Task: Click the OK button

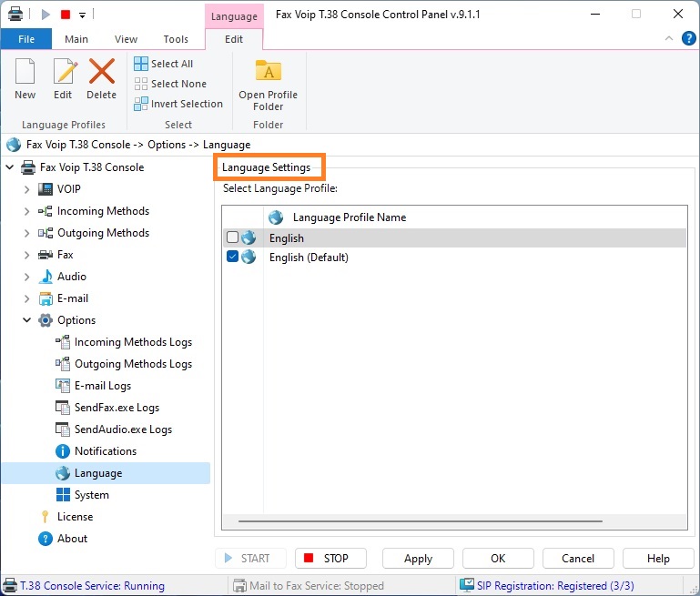Action: (x=498, y=558)
